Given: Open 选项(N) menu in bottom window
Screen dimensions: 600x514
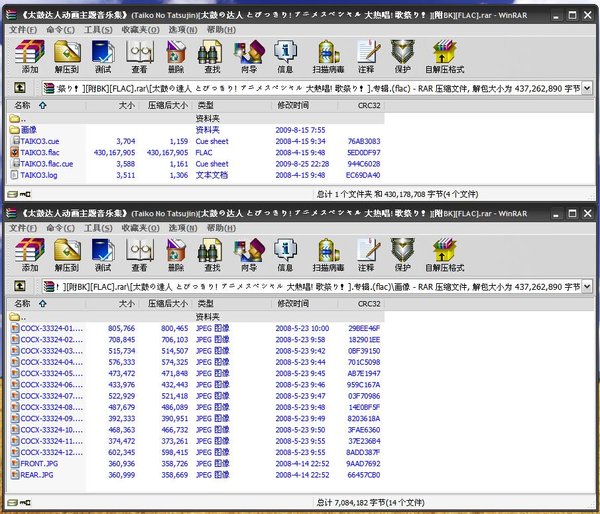Looking at the screenshot, I should tap(183, 228).
